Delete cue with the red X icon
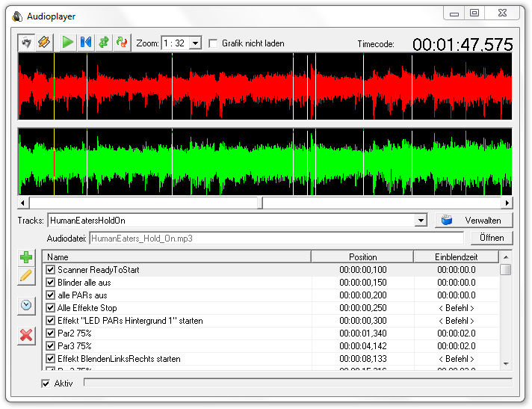532x409 pixels. pyautogui.click(x=26, y=335)
